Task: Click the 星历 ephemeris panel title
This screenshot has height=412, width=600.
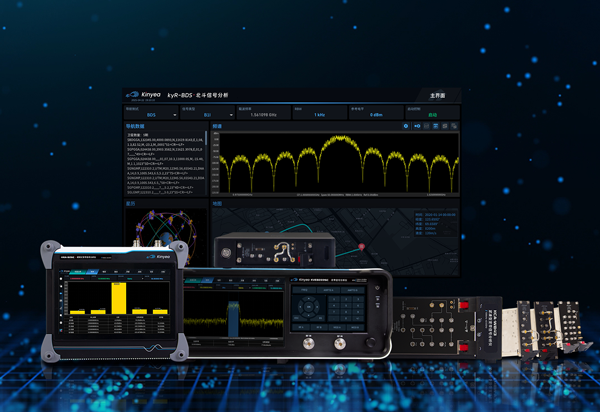Action: point(130,204)
